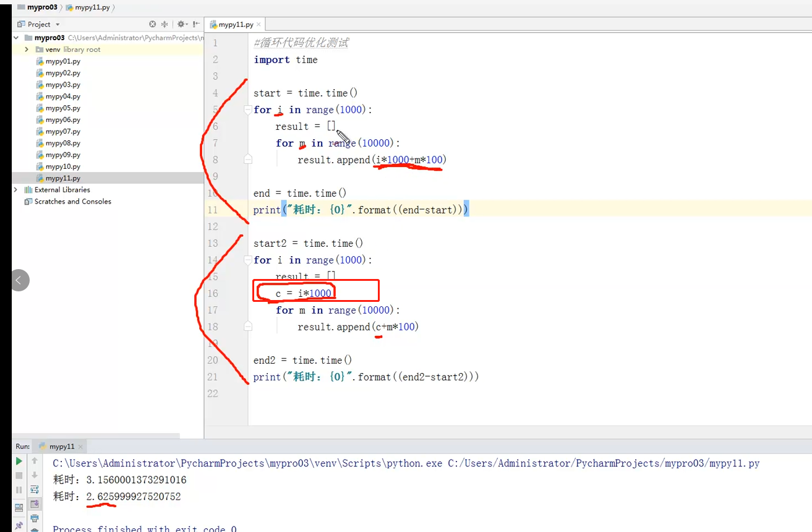Place cursor on 'start2 = time.time()' line
Screen dimensions: 812x532
tap(308, 243)
